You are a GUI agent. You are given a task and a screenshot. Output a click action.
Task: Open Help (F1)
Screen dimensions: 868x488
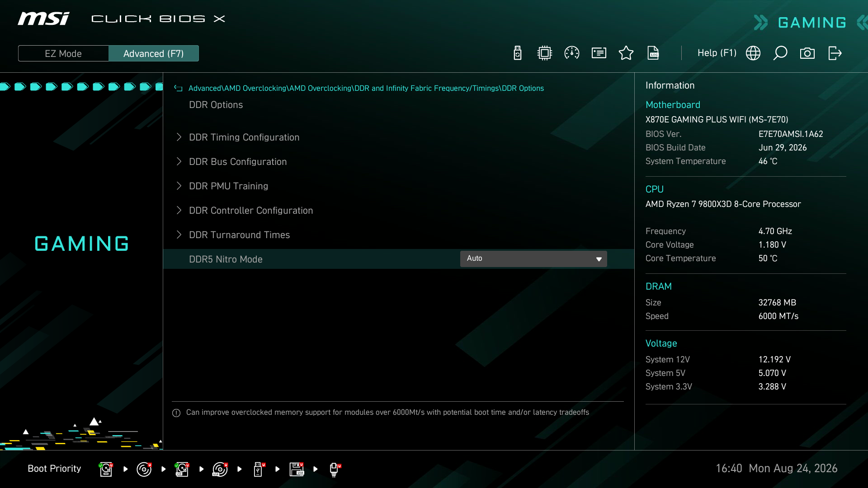(x=717, y=53)
